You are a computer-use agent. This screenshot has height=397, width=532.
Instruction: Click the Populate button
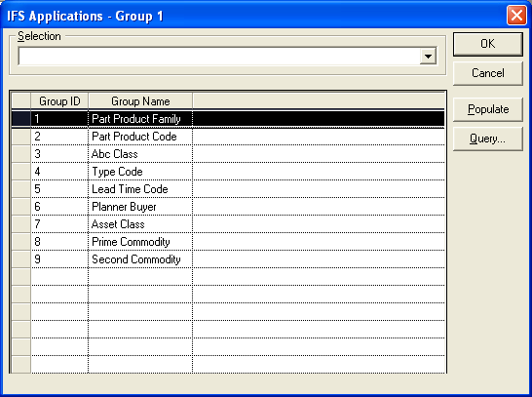(x=487, y=109)
